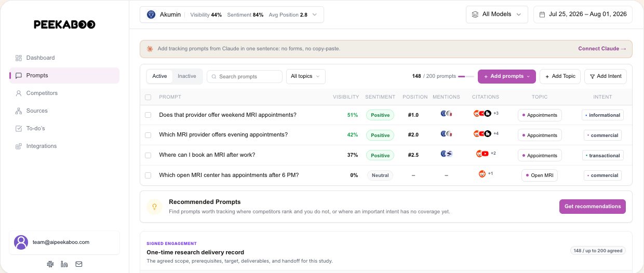Switch to Active prompts toggle
This screenshot has width=644, height=273.
click(x=159, y=76)
